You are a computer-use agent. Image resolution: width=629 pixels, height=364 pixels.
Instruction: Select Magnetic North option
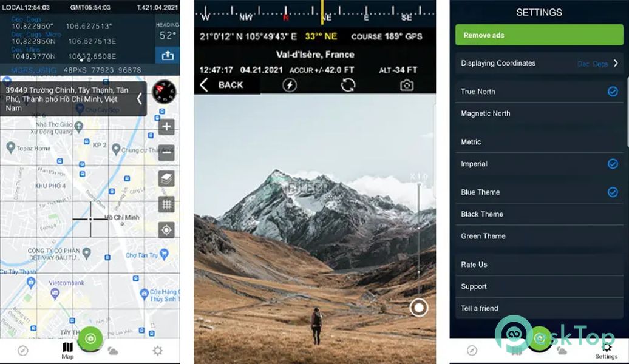(539, 113)
